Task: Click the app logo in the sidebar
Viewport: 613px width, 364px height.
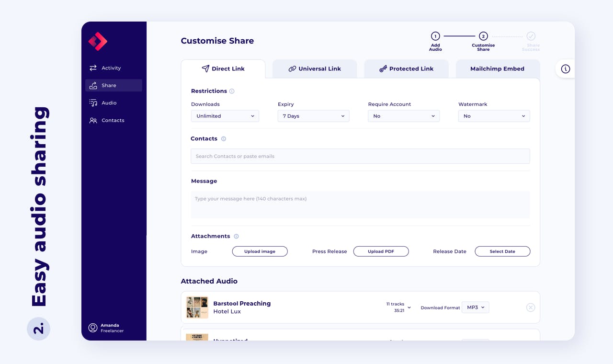Action: (x=98, y=41)
